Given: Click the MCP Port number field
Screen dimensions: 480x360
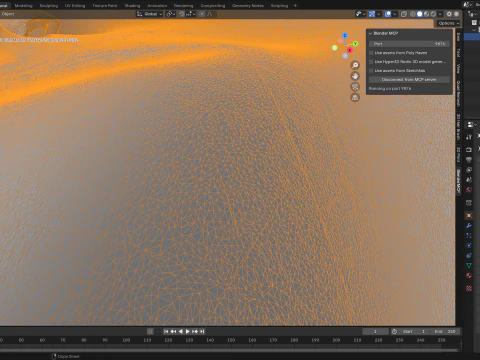Looking at the screenshot, I should coord(409,44).
